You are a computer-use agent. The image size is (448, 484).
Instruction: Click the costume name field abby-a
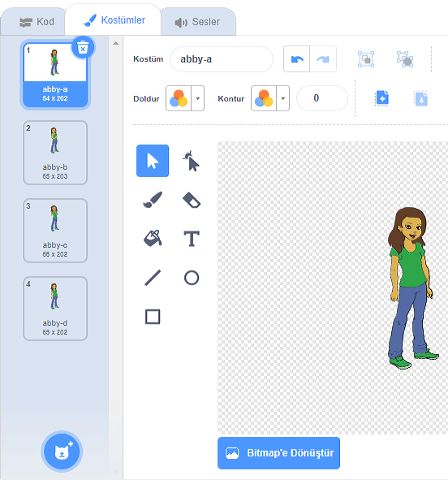[x=222, y=59]
